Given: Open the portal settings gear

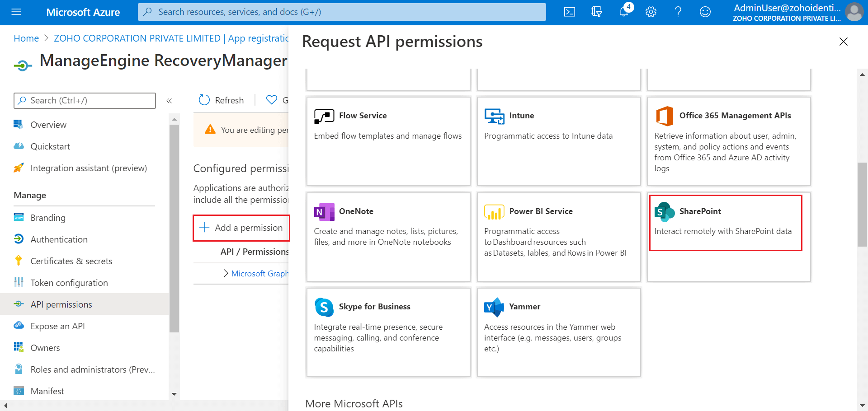Looking at the screenshot, I should 651,12.
